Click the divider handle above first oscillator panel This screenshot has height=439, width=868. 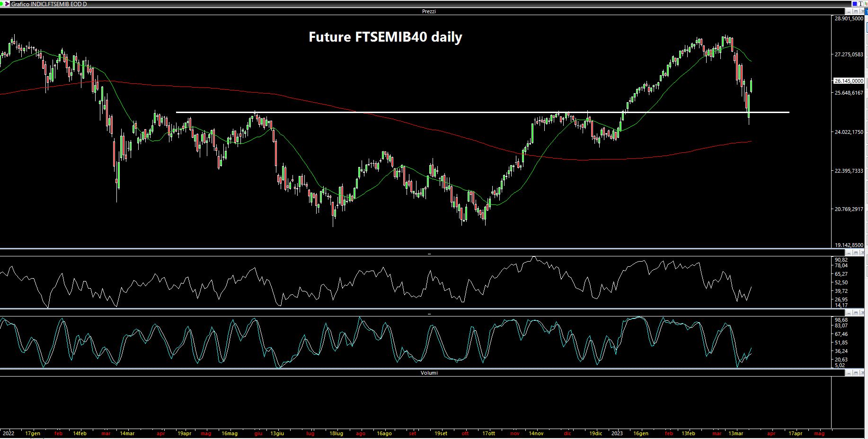(429, 254)
